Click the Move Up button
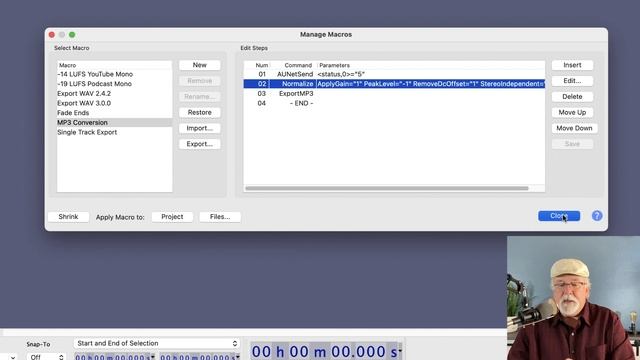This screenshot has width=640, height=360. [x=572, y=112]
